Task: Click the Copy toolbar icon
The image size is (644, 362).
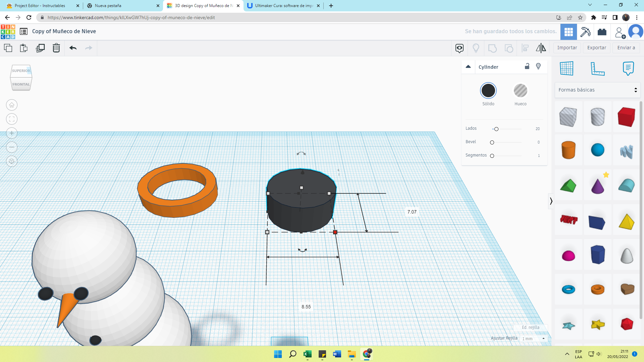Action: coord(8,48)
